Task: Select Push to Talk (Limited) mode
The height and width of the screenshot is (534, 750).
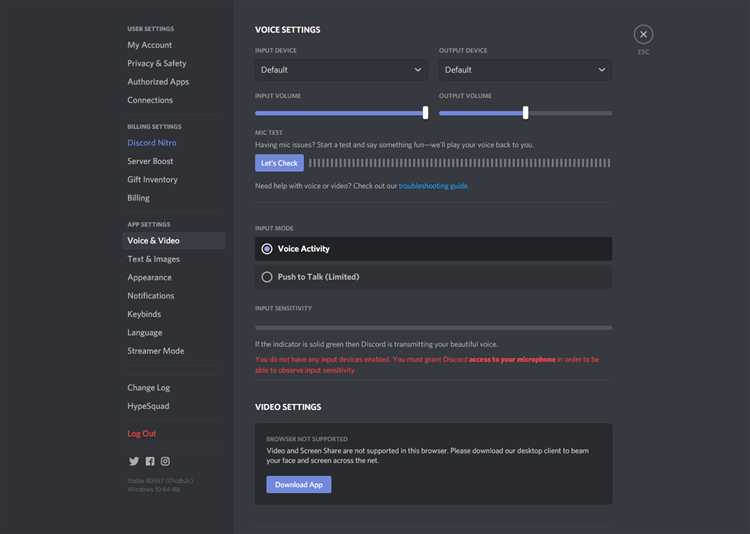Action: 433,277
